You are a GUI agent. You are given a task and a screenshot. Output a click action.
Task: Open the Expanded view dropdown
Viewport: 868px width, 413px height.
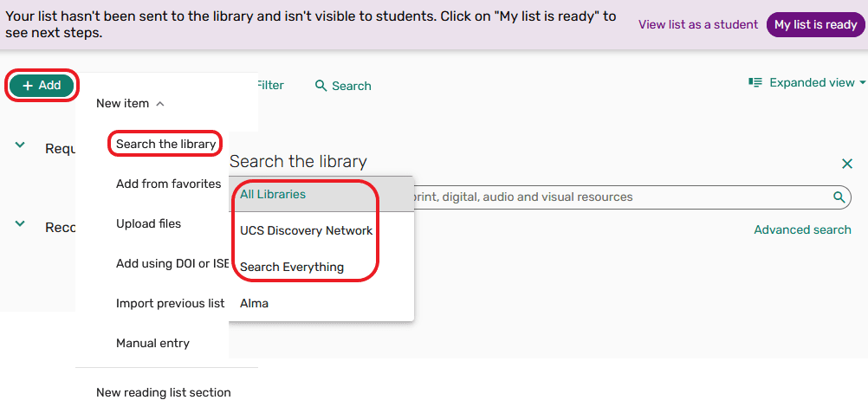tap(806, 83)
